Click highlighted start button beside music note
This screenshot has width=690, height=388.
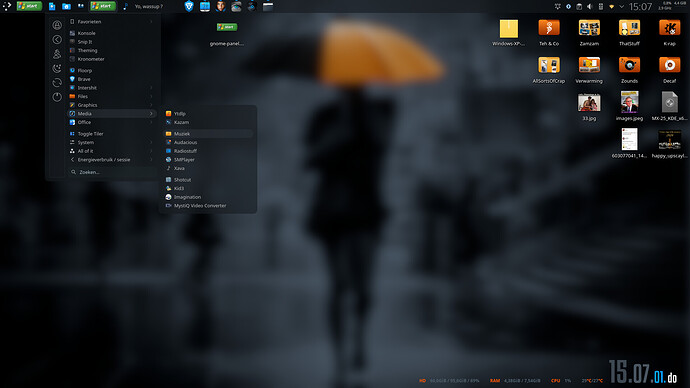(x=103, y=6)
